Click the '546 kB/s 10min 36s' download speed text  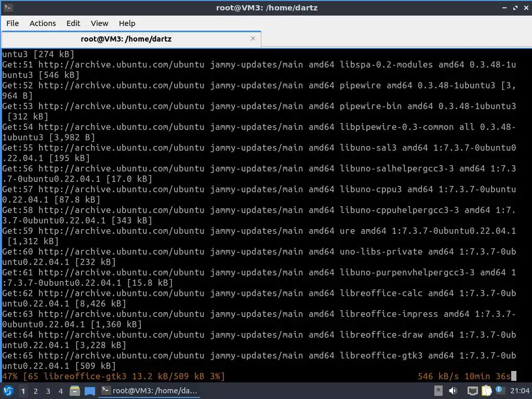[464, 376]
